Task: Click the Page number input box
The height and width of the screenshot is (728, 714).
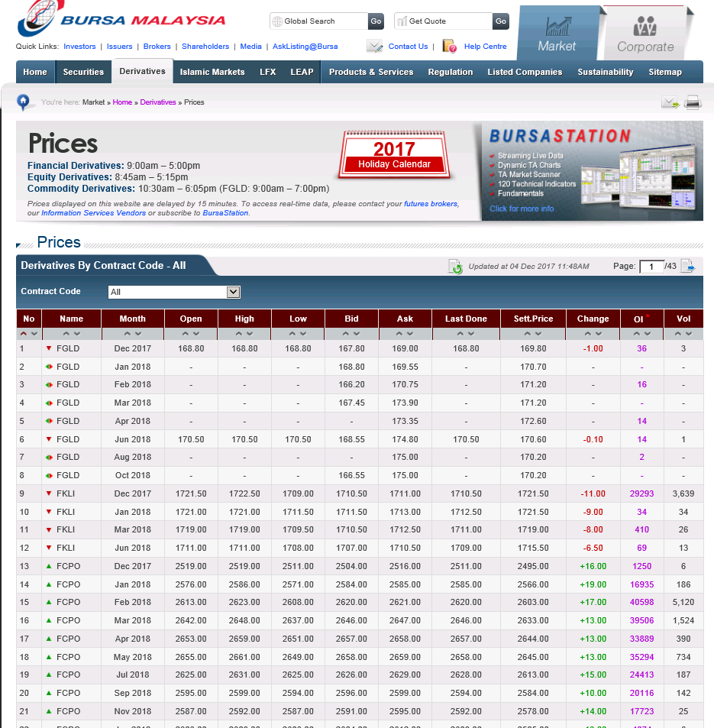Action: pyautogui.click(x=651, y=267)
